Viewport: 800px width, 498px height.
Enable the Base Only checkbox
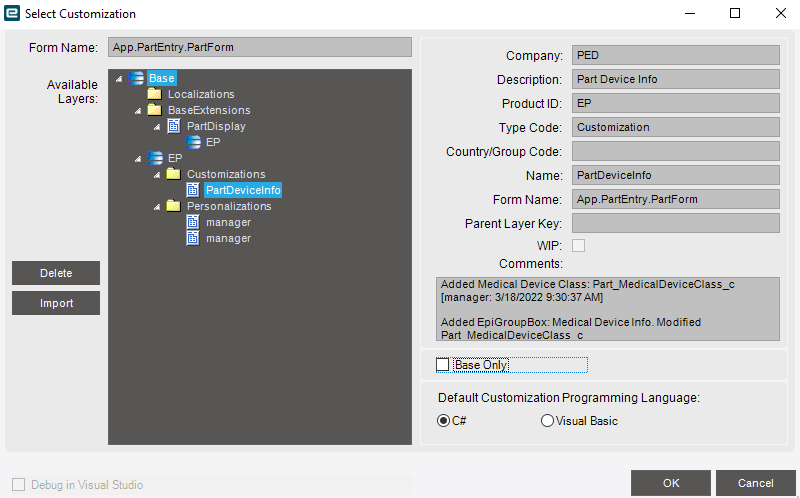click(x=443, y=365)
